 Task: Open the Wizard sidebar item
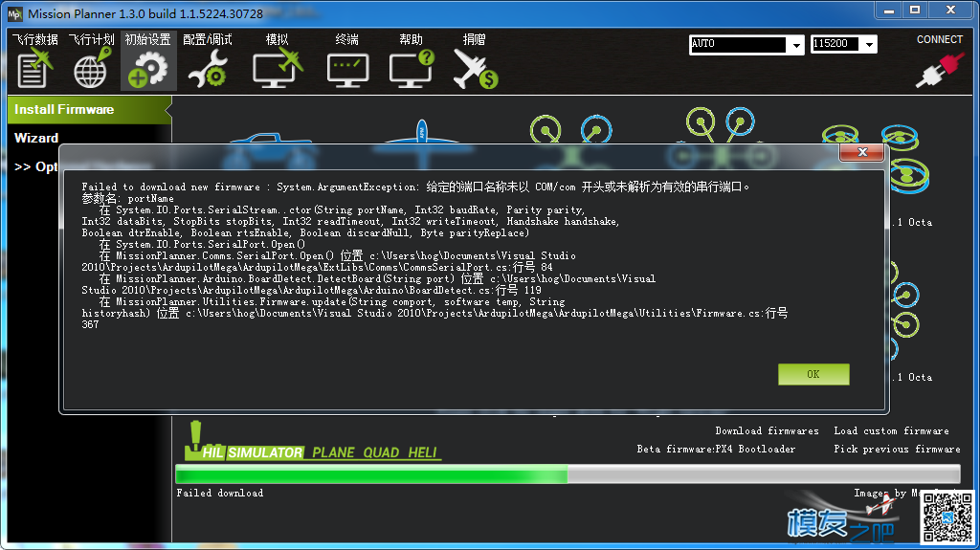36,138
